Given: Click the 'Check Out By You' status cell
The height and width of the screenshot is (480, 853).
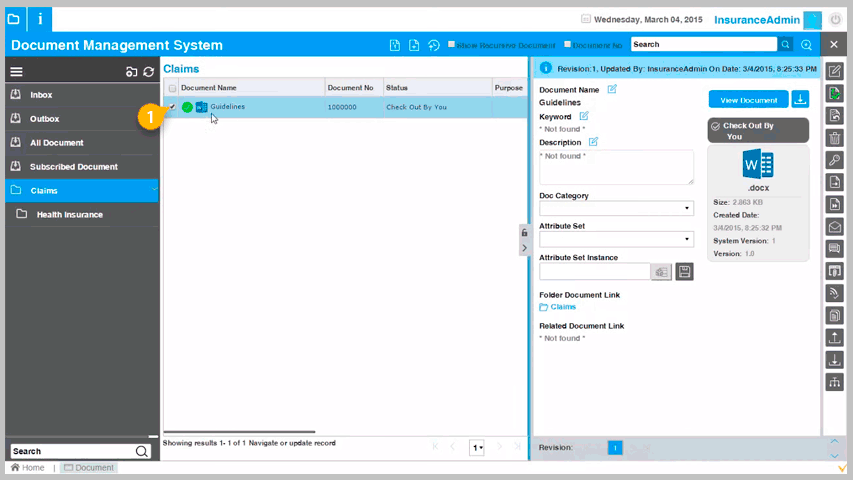Looking at the screenshot, I should click(416, 107).
